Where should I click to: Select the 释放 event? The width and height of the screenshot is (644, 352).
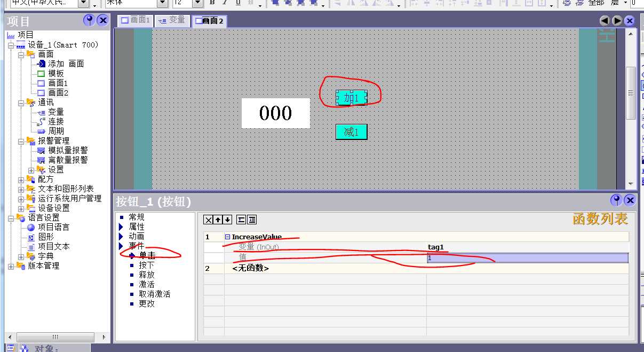pyautogui.click(x=147, y=275)
